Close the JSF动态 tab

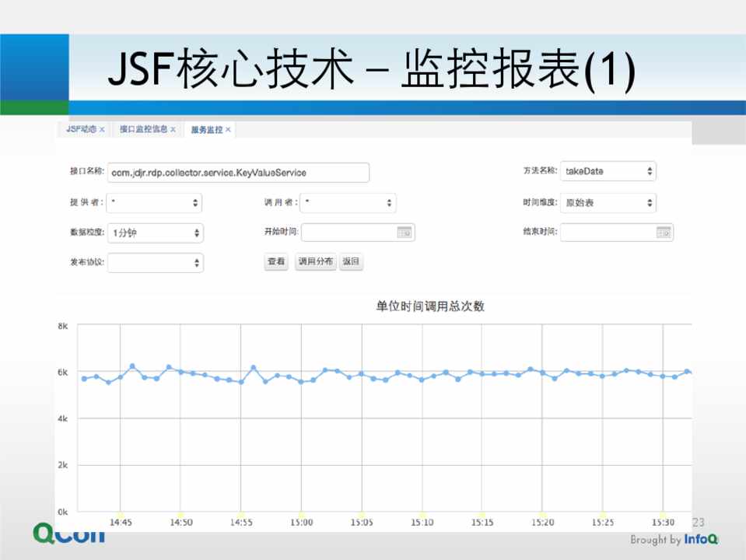[x=102, y=130]
